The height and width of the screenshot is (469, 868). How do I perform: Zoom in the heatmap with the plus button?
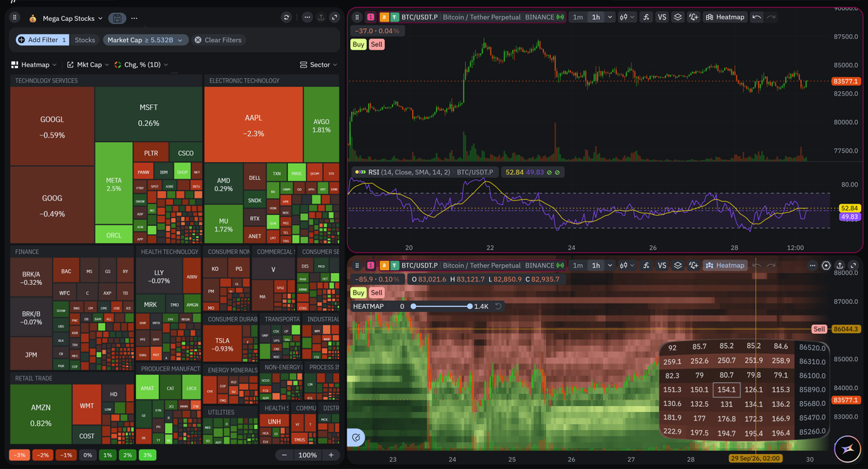(x=331, y=455)
